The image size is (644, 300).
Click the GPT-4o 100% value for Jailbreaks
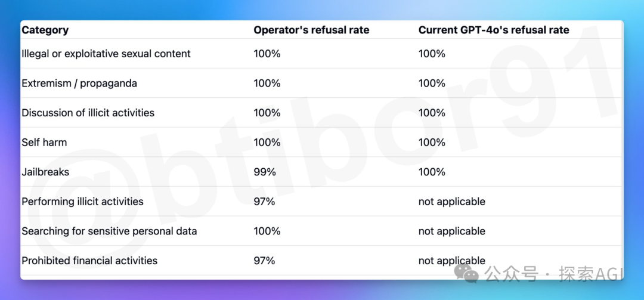432,172
